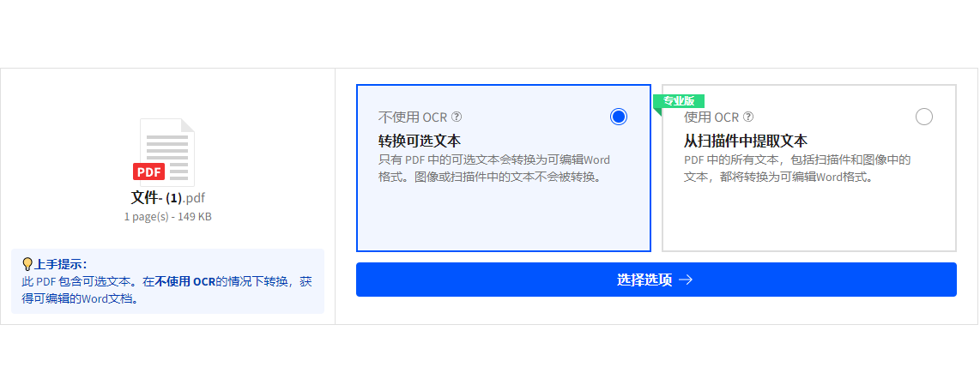Choose the 从扫描件中提取文本 option card

pos(808,168)
